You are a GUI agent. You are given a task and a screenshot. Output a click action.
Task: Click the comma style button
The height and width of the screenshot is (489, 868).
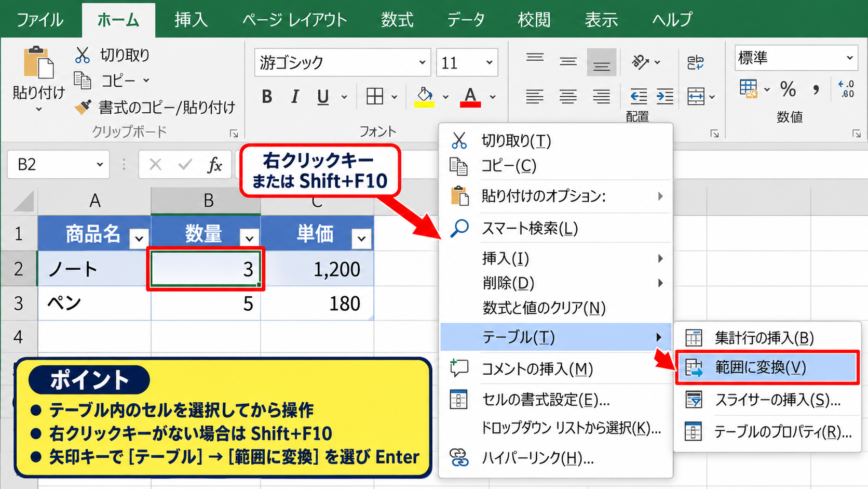[817, 89]
